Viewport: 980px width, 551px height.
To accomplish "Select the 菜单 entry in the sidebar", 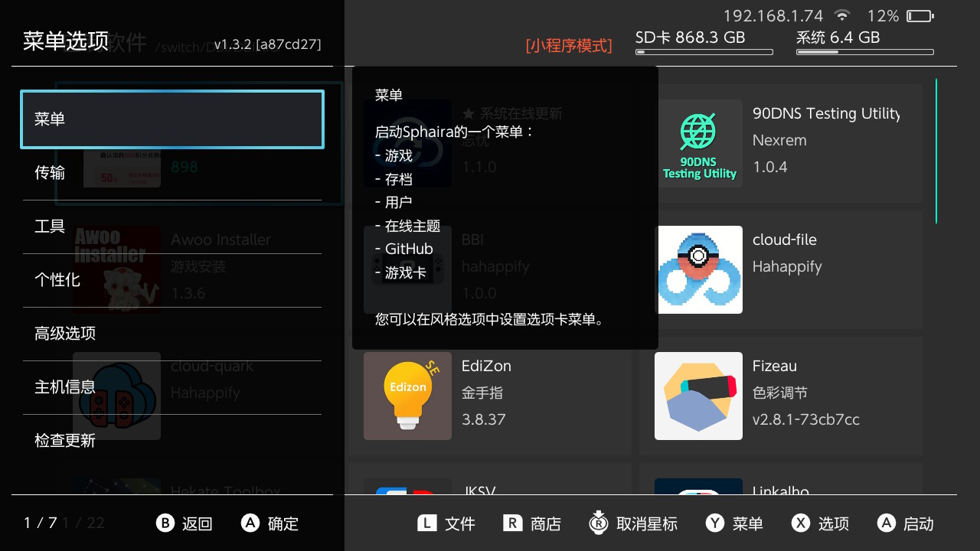I will 172,119.
